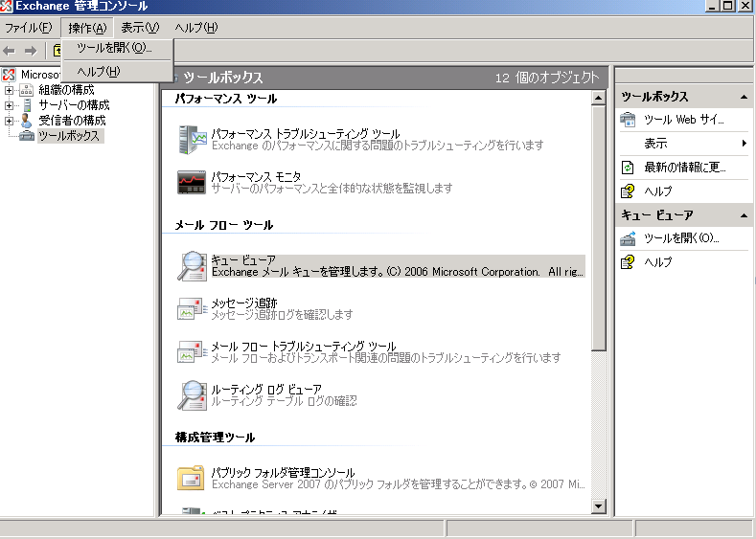Click 最新の情報に更新 action text
Image resolution: width=756 pixels, height=539 pixels.
pos(685,168)
